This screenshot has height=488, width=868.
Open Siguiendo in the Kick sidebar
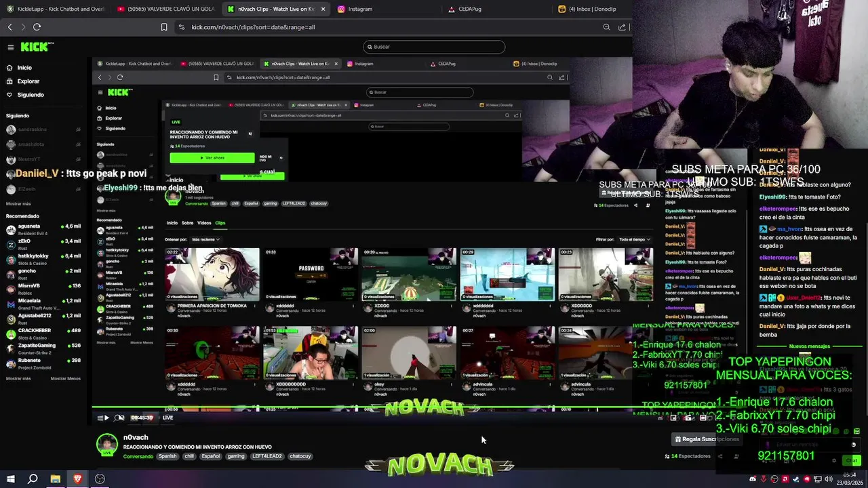point(31,95)
